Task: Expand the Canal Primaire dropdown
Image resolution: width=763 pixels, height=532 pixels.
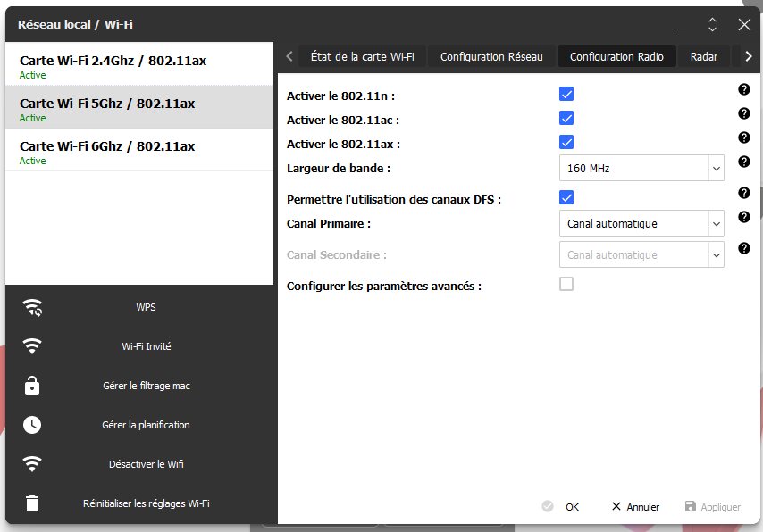Action: point(641,223)
